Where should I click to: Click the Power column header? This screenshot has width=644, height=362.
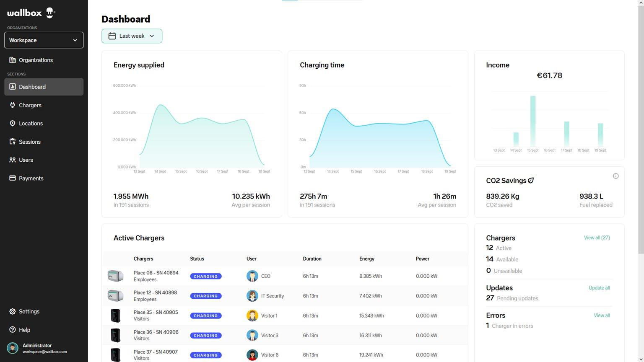(423, 259)
